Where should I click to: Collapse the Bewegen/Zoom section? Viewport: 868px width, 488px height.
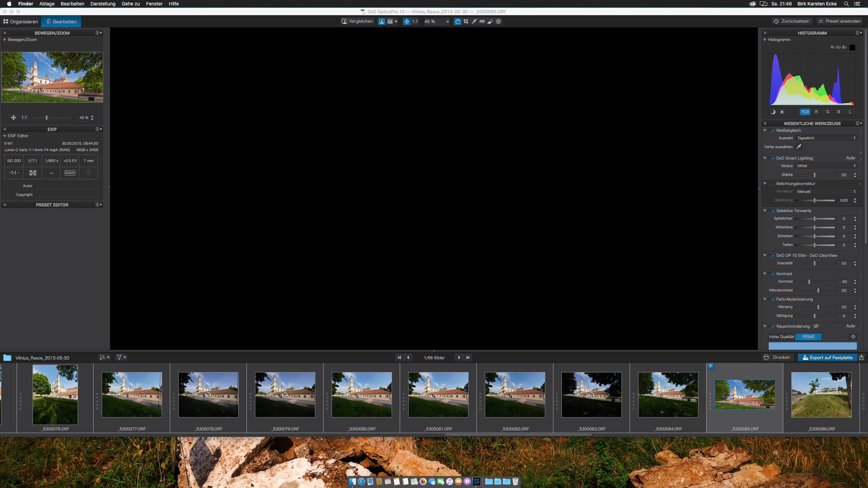5,40
